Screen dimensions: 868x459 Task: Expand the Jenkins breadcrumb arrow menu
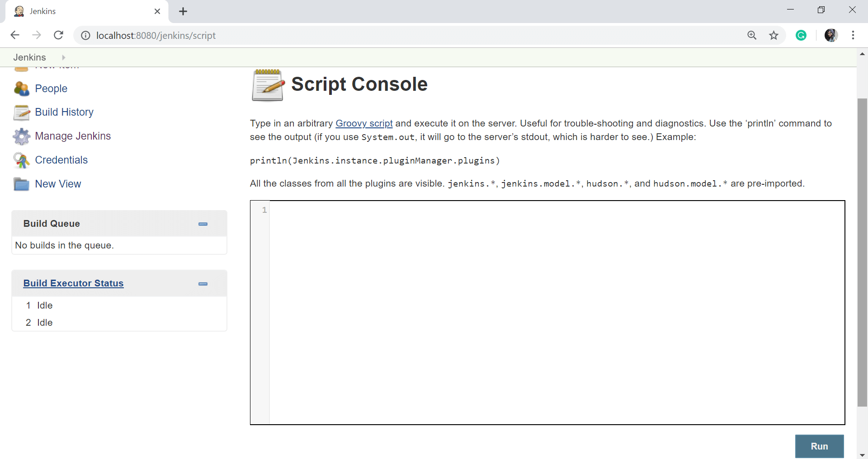[64, 57]
